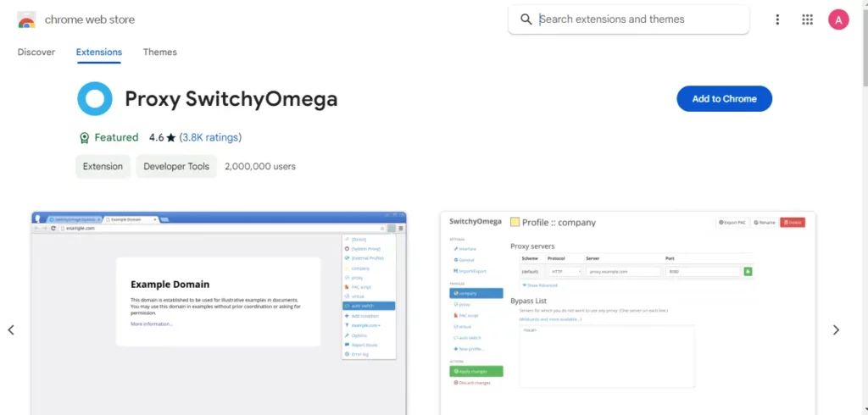The height and width of the screenshot is (415, 868).
Task: Click the 'chrome web store' title text
Action: 90,19
